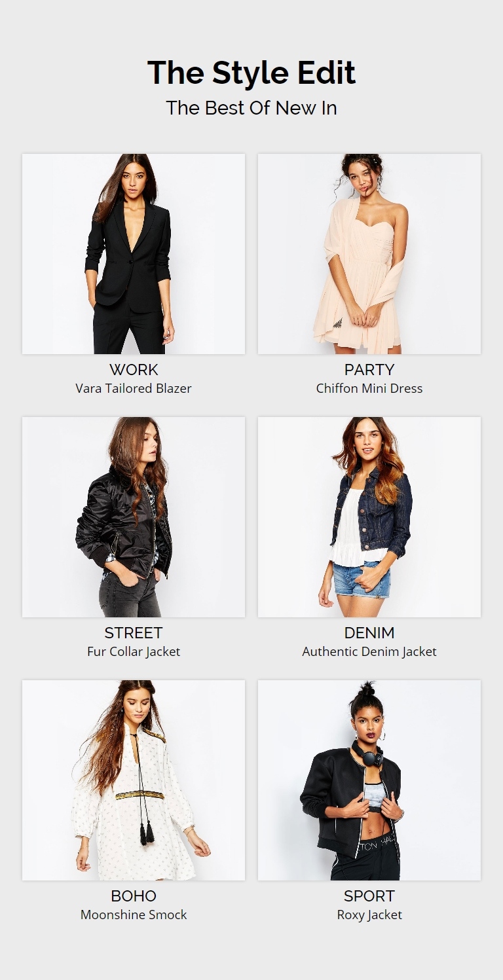Screen dimensions: 503x980
Task: Click the Vara Tailored Blazer text link
Action: (134, 388)
